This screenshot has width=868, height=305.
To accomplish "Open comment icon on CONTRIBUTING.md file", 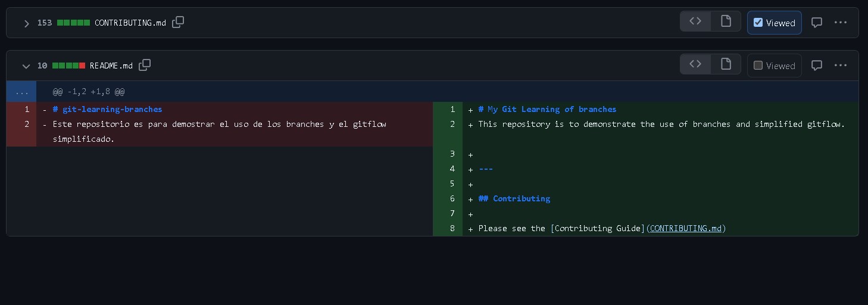I will 817,23.
